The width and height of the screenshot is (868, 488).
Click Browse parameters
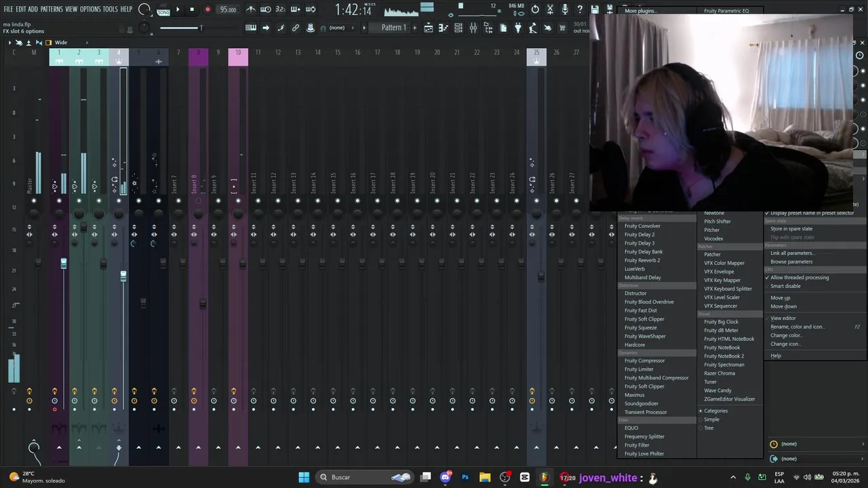coord(791,262)
